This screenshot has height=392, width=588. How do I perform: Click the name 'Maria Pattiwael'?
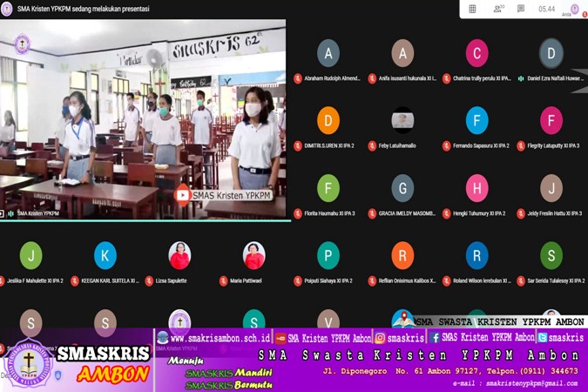246,280
